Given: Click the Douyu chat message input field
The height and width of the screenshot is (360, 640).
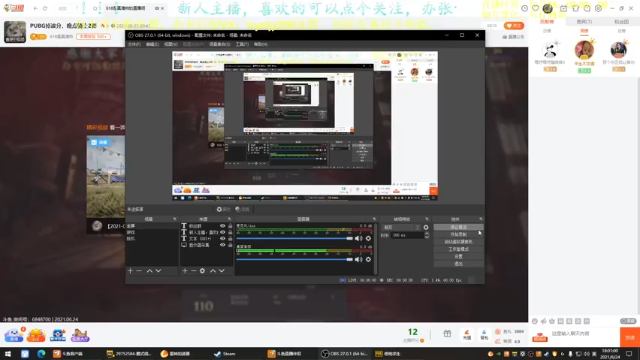Looking at the screenshot, I should click(x=584, y=334).
